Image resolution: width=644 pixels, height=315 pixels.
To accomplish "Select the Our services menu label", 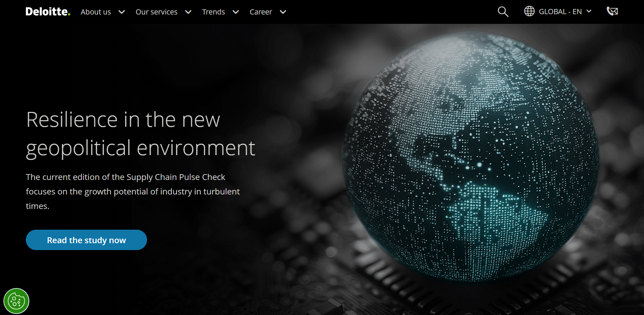I will [x=156, y=12].
